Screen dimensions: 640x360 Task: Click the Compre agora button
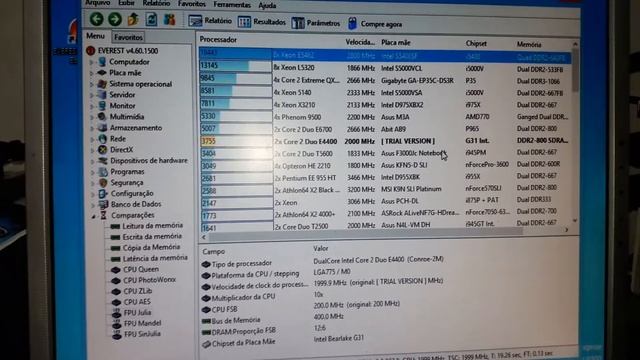click(x=375, y=24)
